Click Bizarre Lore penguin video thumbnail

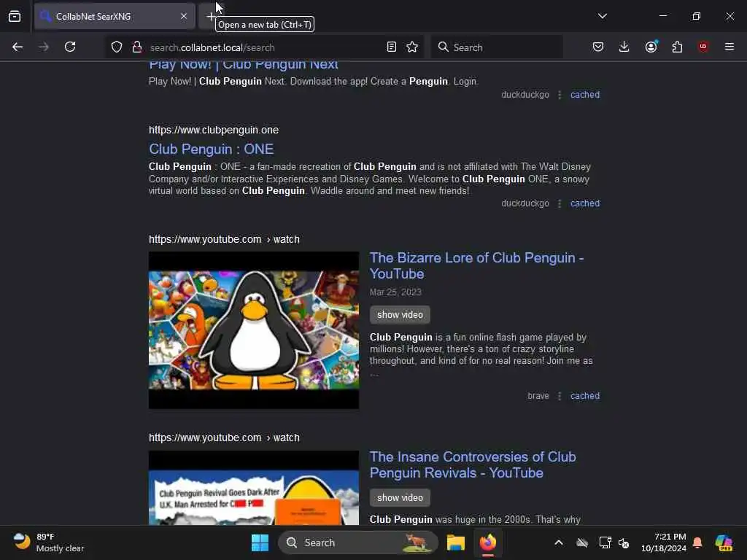[x=253, y=330]
